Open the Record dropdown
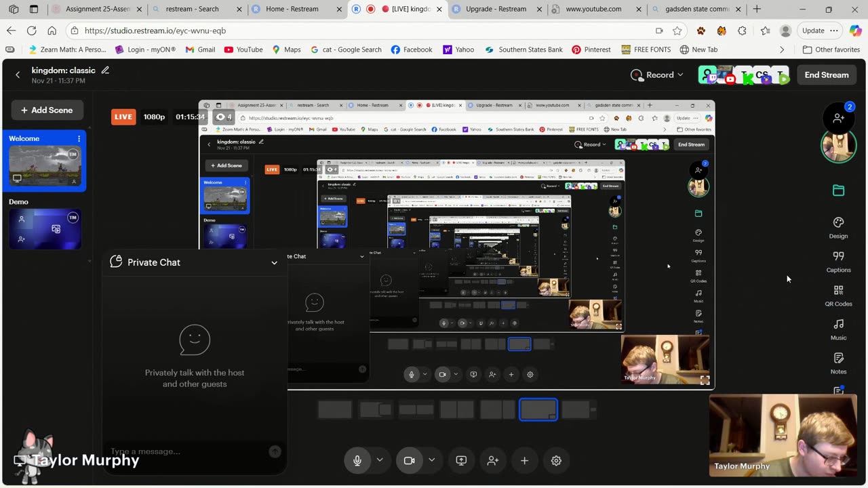868x488 pixels. [x=656, y=75]
